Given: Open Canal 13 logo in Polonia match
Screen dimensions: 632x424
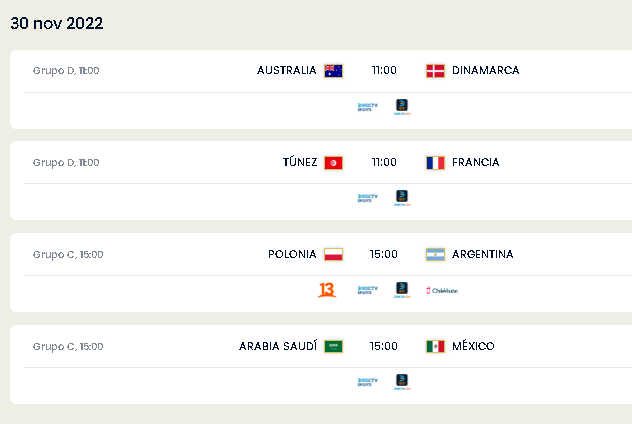Looking at the screenshot, I should (x=327, y=290).
